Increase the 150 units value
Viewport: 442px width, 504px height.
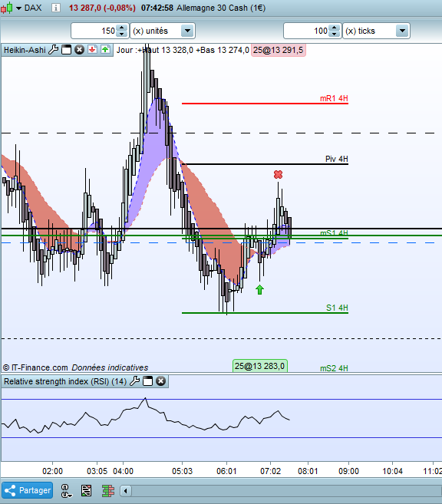tap(121, 28)
